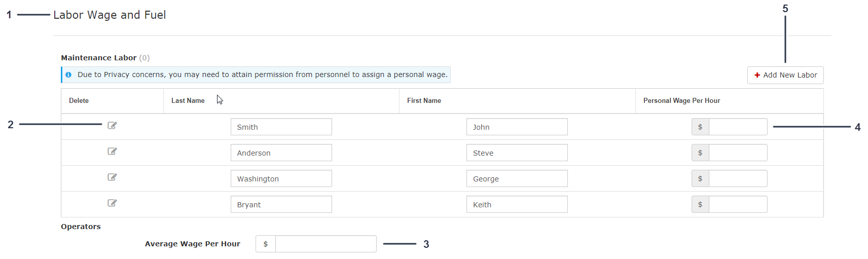Focus the Washington last name field

pos(281,179)
